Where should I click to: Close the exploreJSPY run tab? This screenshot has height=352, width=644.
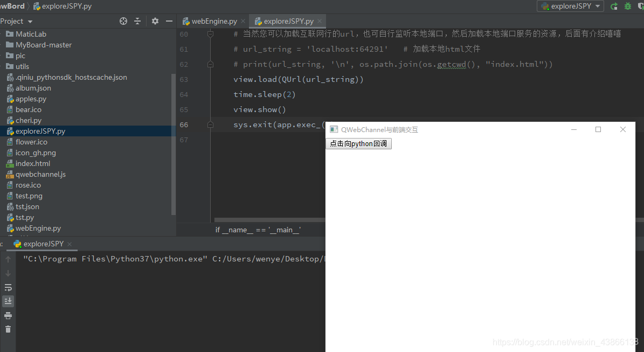70,244
